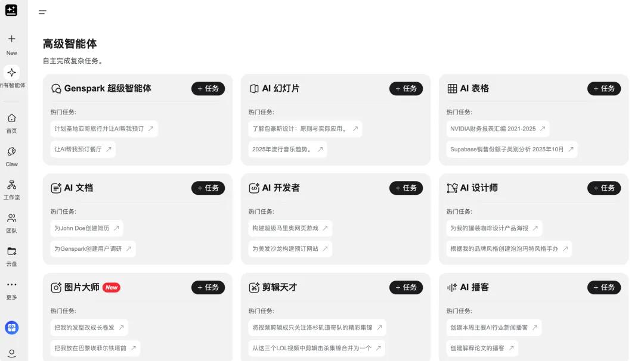The width and height of the screenshot is (644, 361).
Task: Open 构建超级马里奥网页游戏 task
Action: (x=290, y=228)
